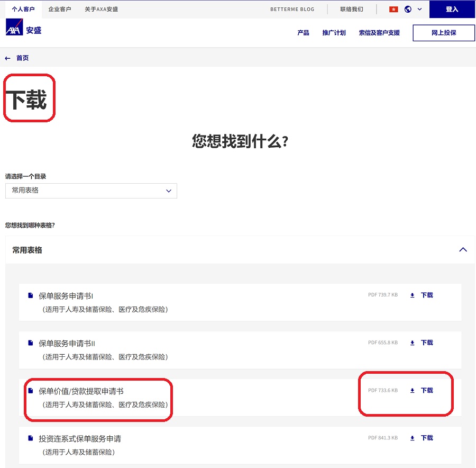Click download icon for 保单服务申请书II
The height and width of the screenshot is (468, 476).
coord(413,343)
